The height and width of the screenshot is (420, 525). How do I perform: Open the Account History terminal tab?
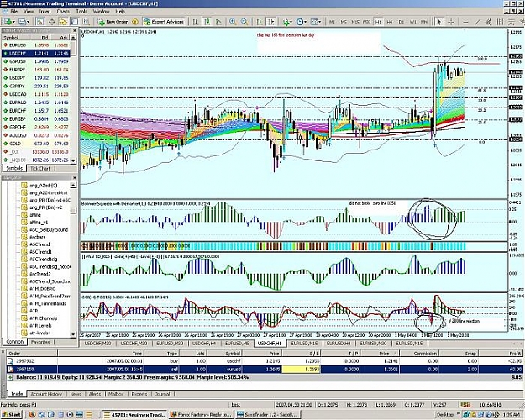(x=46, y=394)
